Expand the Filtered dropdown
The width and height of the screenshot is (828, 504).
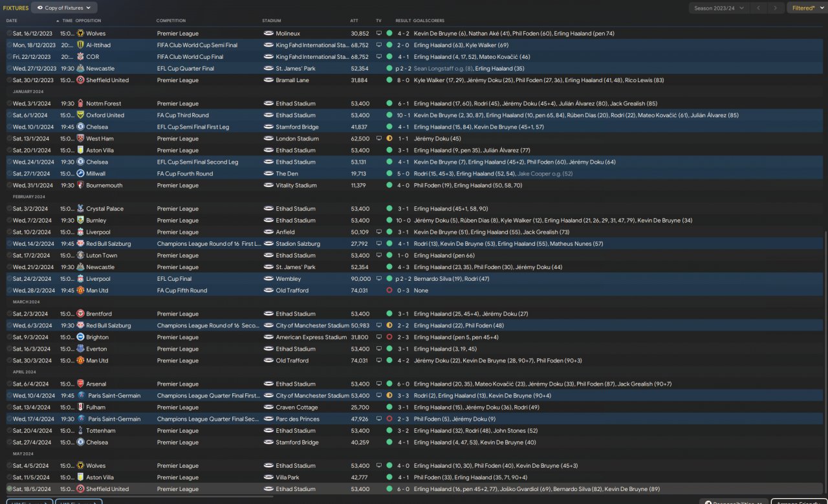click(x=807, y=8)
